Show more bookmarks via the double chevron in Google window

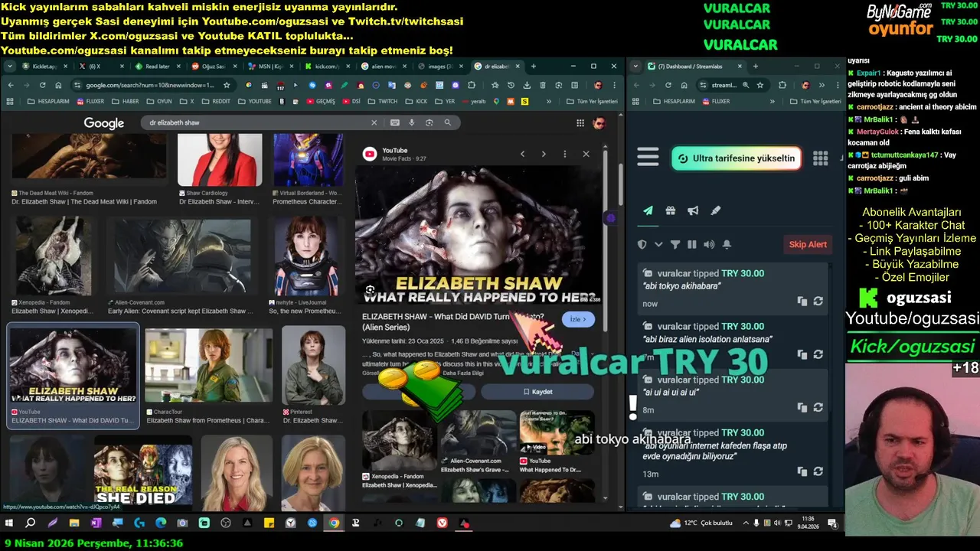(548, 101)
